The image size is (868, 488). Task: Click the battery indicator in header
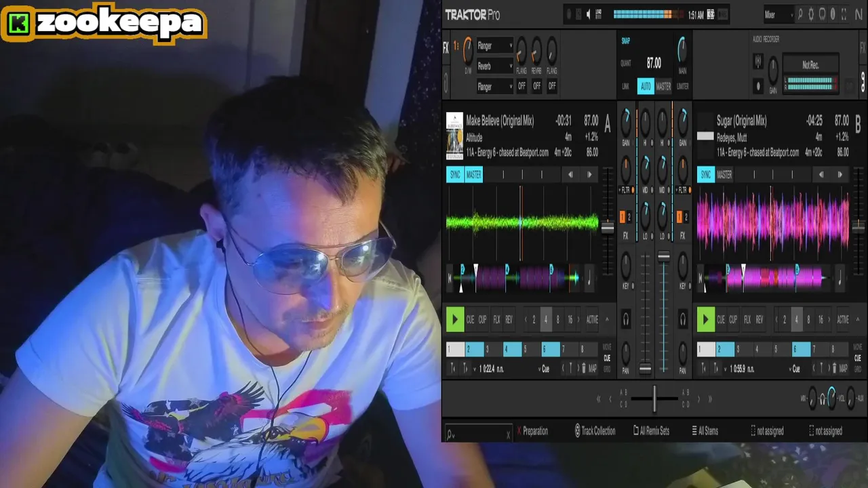click(x=711, y=14)
